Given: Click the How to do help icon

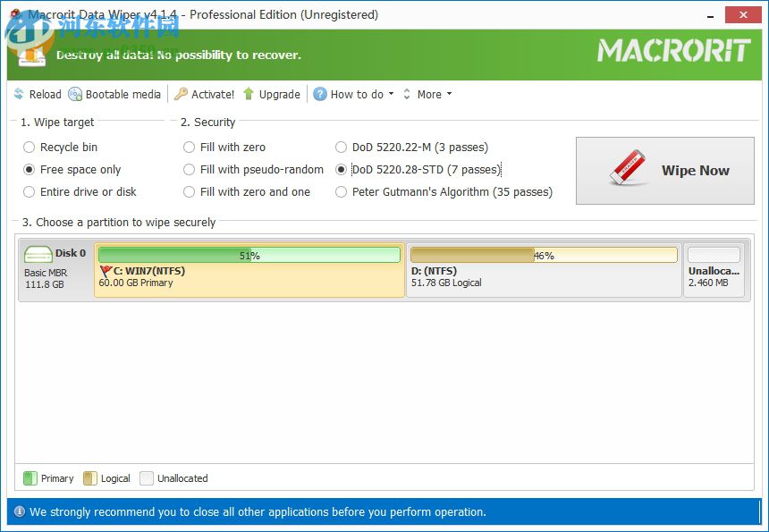Looking at the screenshot, I should click(x=320, y=94).
